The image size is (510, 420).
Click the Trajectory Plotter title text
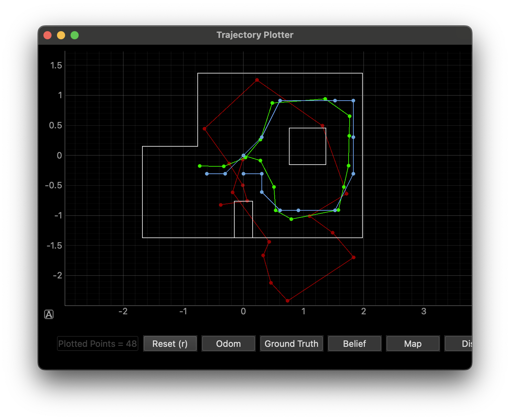click(x=255, y=35)
